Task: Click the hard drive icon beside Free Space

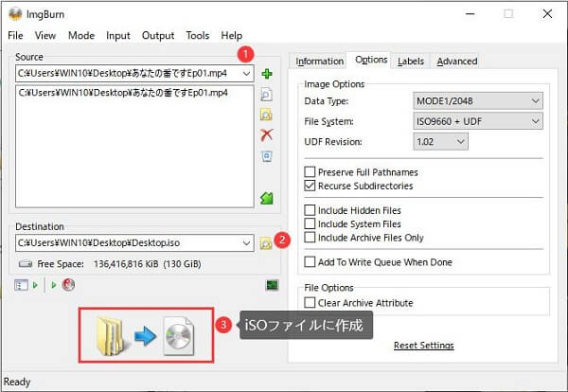Action: coord(25,264)
